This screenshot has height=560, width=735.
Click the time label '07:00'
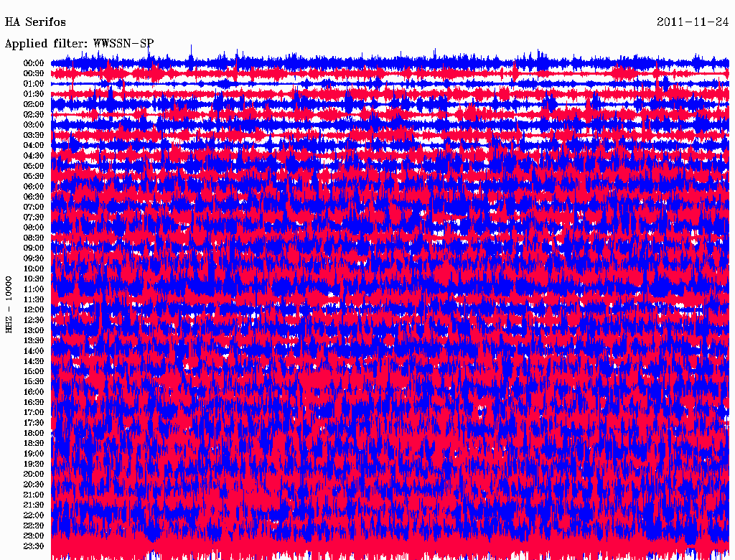coord(34,207)
